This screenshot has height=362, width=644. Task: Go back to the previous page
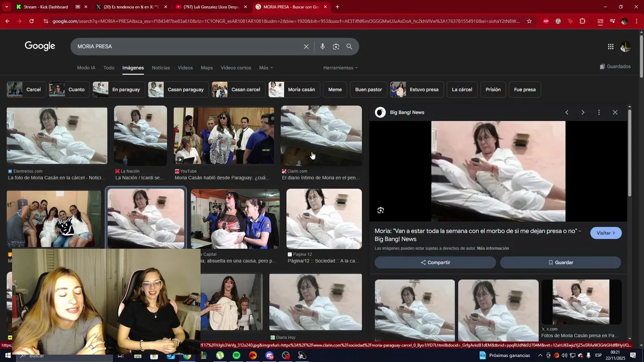pyautogui.click(x=7, y=21)
